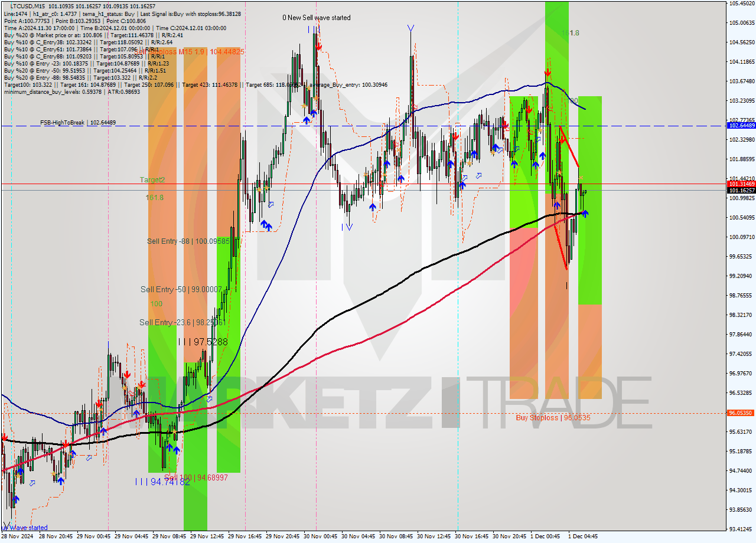Image resolution: width=756 pixels, height=543 pixels.
Task: Select the 96.53285 price axis value
Action: point(741,392)
